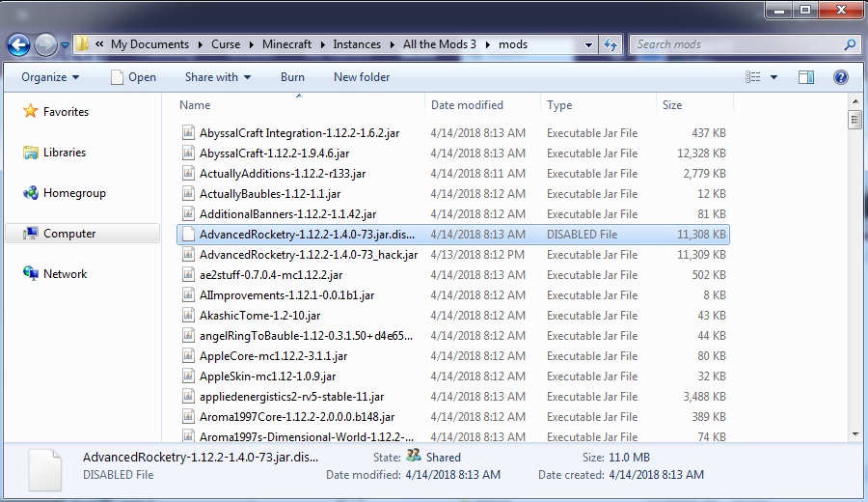The image size is (868, 502).
Task: Click Open in the toolbar
Action: 133,77
